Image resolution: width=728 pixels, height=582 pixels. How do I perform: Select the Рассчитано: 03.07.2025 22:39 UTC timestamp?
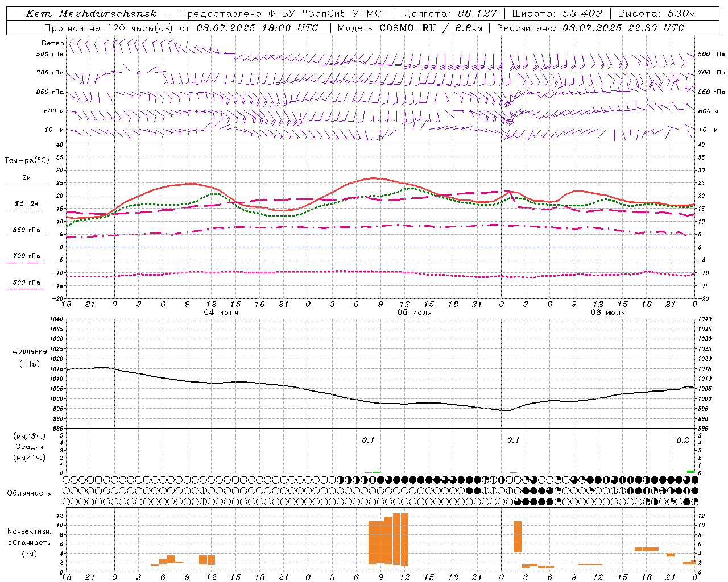coord(590,28)
